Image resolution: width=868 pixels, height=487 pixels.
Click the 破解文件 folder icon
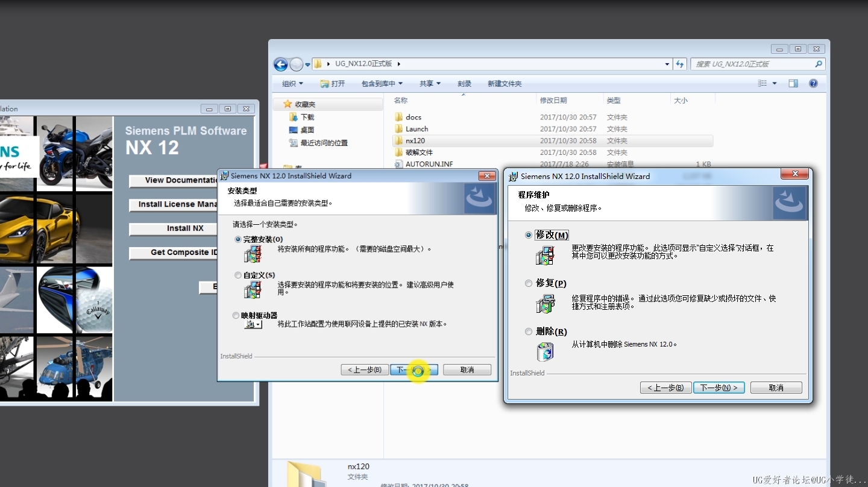(398, 152)
